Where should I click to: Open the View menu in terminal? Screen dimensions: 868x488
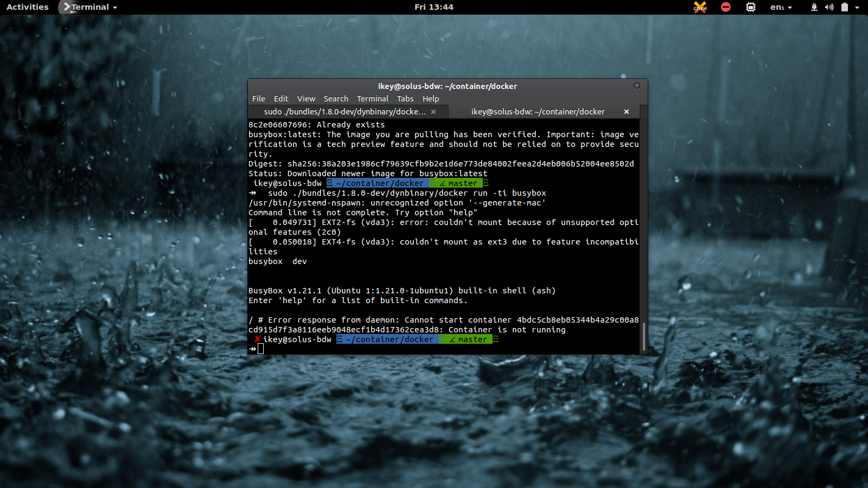coord(306,99)
